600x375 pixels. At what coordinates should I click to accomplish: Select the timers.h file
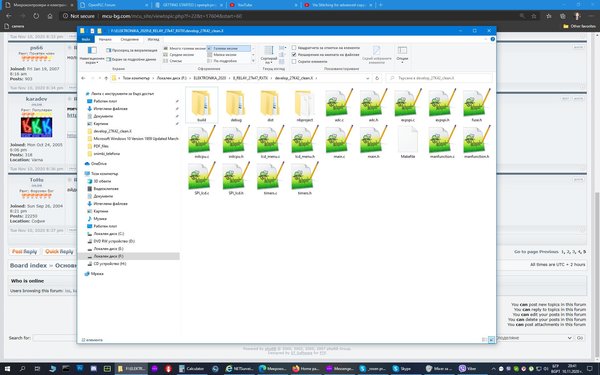click(x=305, y=178)
